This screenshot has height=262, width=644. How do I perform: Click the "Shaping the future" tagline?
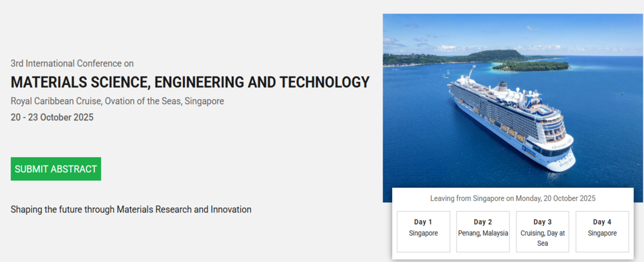pos(131,209)
